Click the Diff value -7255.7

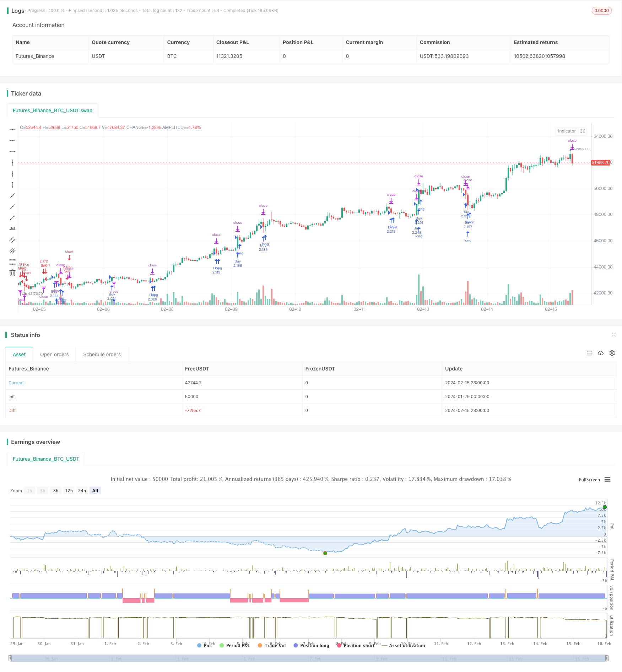click(x=193, y=410)
